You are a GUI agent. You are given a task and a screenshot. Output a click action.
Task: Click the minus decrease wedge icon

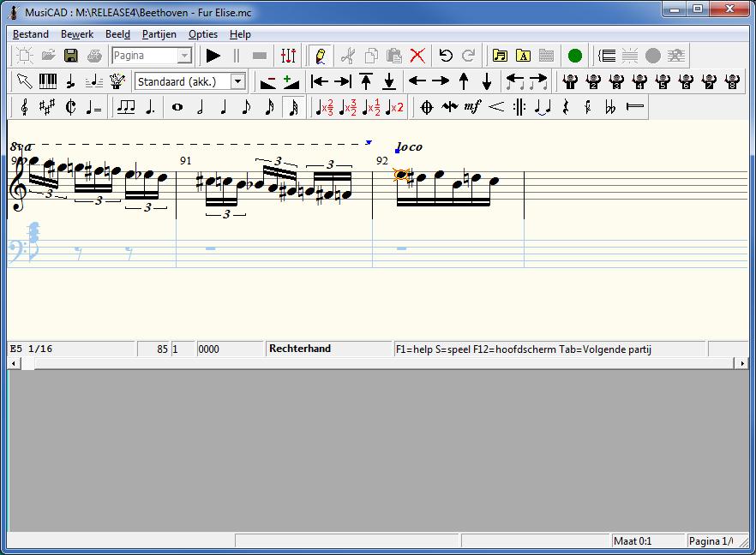pos(268,81)
